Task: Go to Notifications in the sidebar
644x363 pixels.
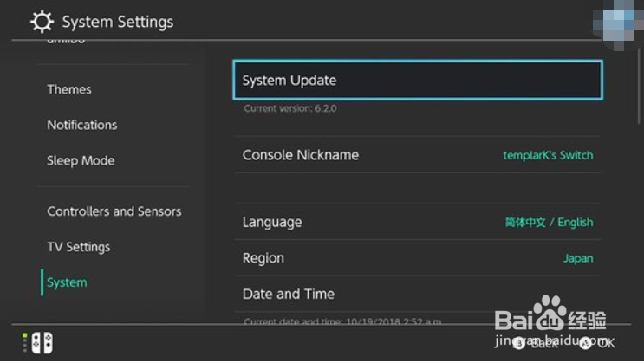Action: click(82, 125)
